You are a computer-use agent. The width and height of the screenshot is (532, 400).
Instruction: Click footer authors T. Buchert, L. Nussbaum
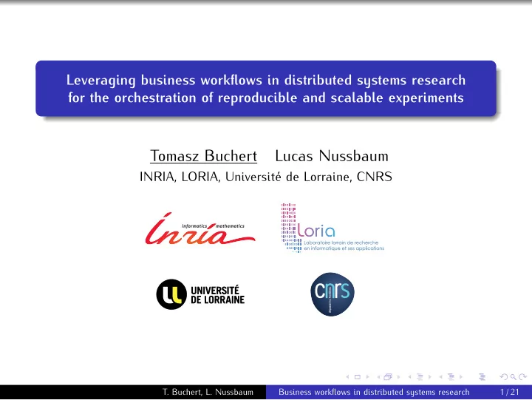pyautogui.click(x=208, y=392)
